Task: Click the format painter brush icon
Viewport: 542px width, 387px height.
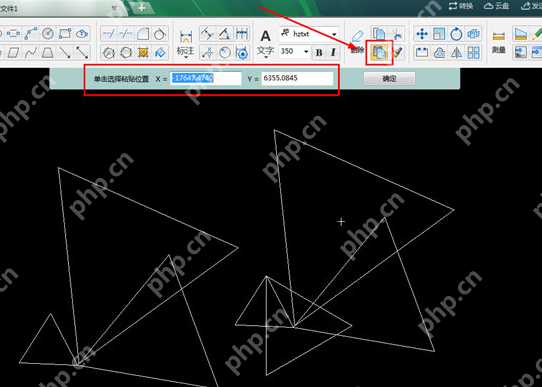Action: (x=397, y=53)
